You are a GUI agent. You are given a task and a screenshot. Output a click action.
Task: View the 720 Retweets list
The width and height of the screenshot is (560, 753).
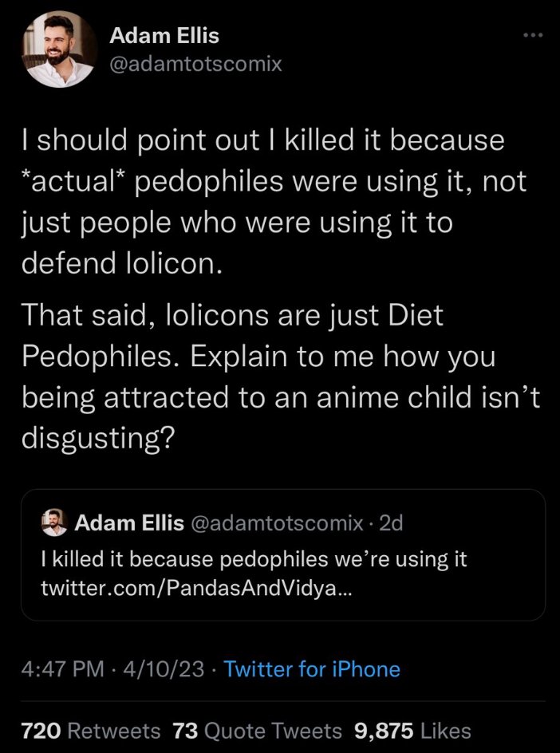[x=91, y=731]
